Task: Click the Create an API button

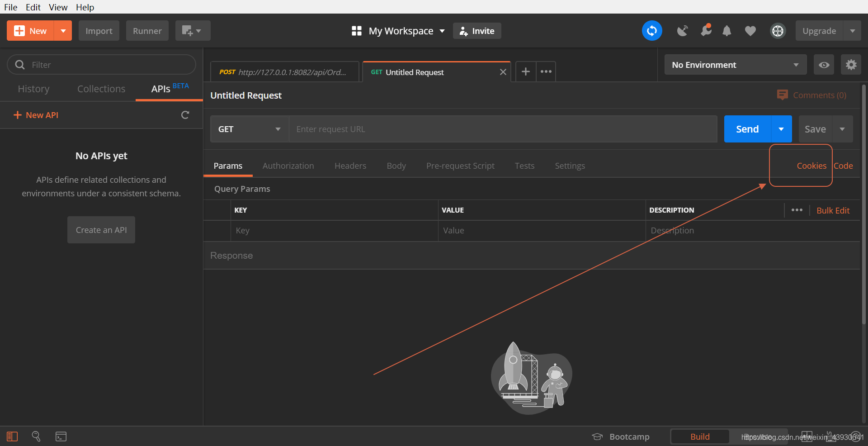Action: (101, 230)
